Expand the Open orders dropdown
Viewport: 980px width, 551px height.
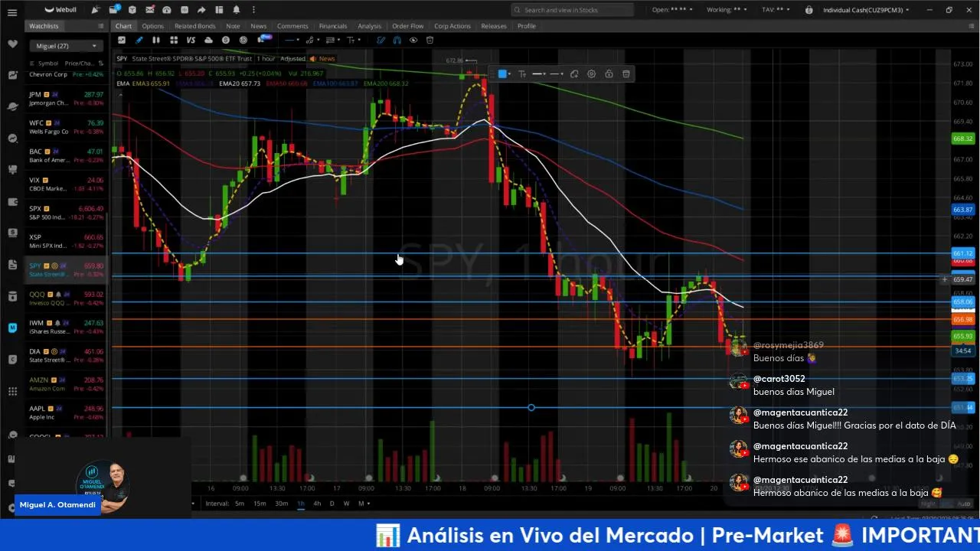pos(672,10)
